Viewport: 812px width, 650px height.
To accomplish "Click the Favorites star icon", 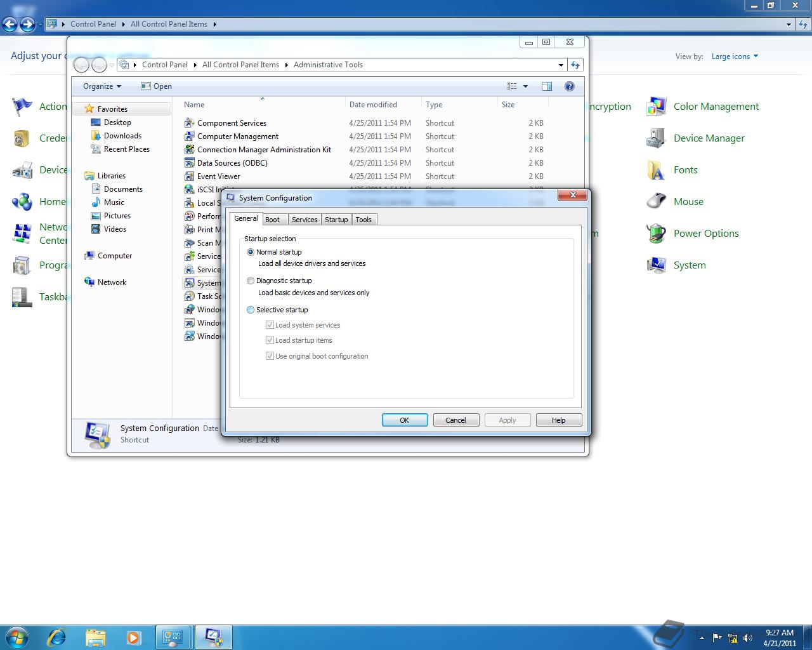I will coord(89,109).
